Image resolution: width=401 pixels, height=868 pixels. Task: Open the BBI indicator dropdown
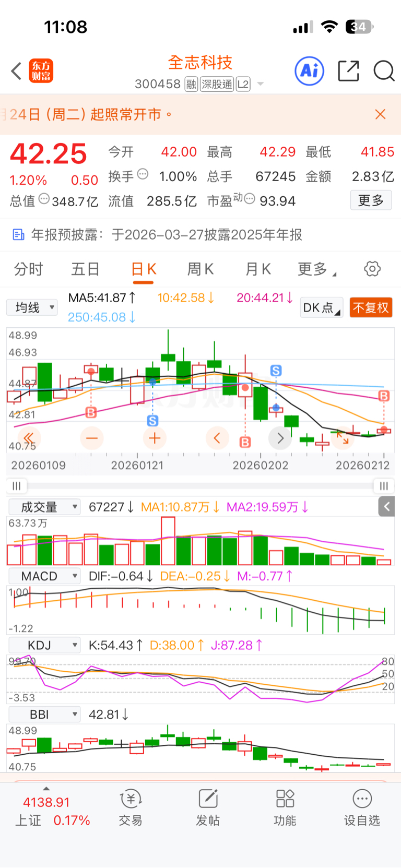(x=44, y=715)
